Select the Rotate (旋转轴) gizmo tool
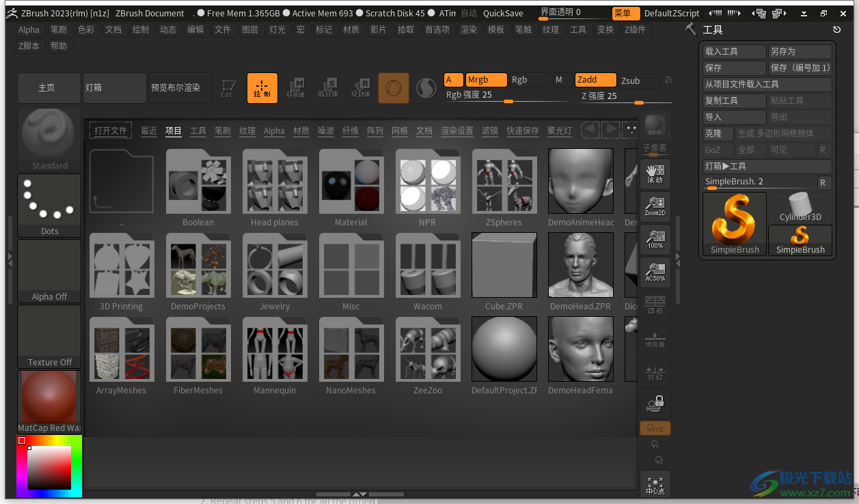The width and height of the screenshot is (859, 504). (x=360, y=88)
